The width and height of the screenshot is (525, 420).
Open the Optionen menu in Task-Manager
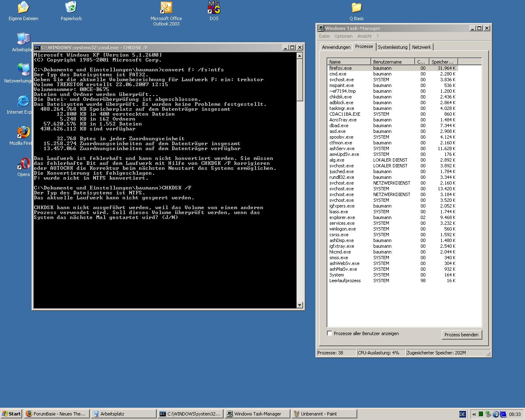click(343, 36)
